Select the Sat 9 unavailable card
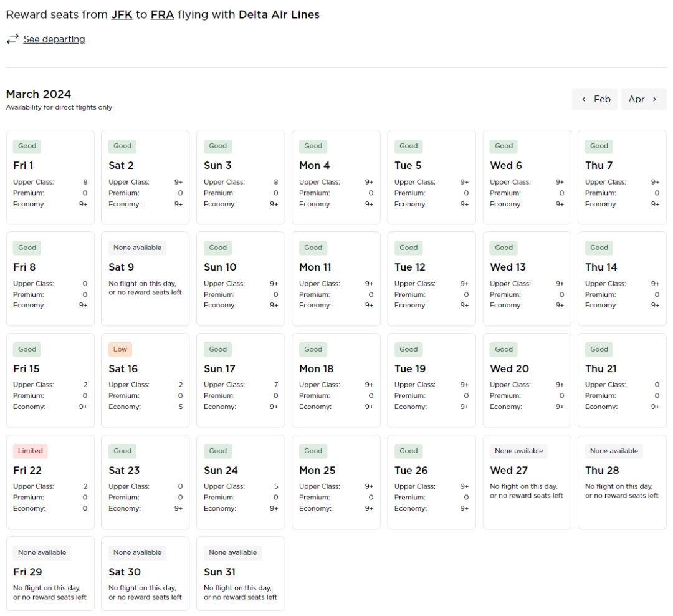This screenshot has width=673, height=616. click(x=145, y=279)
